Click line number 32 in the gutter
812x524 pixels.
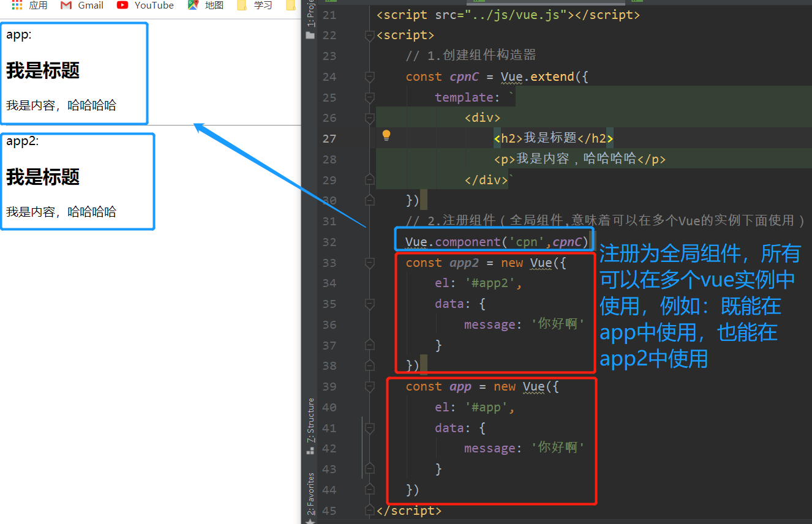(x=329, y=242)
